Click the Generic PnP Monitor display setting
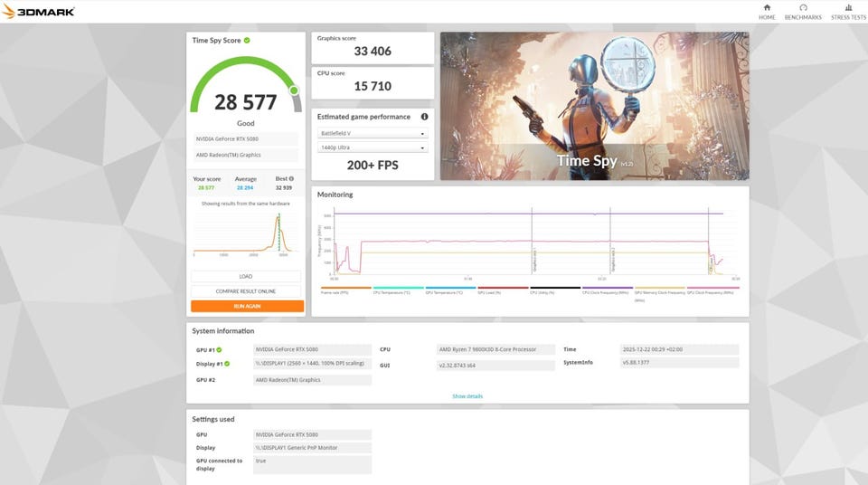The image size is (868, 485). click(312, 448)
